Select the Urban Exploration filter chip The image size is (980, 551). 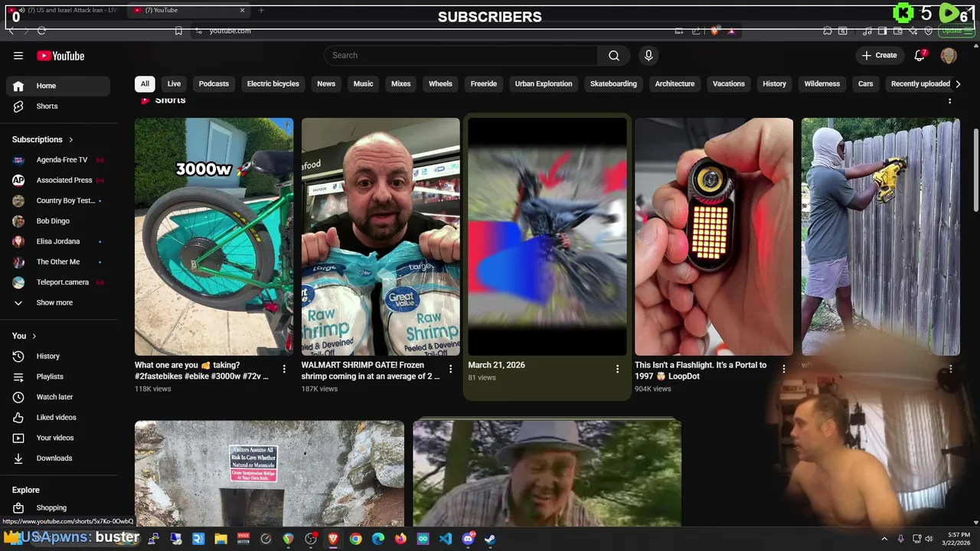pyautogui.click(x=544, y=84)
